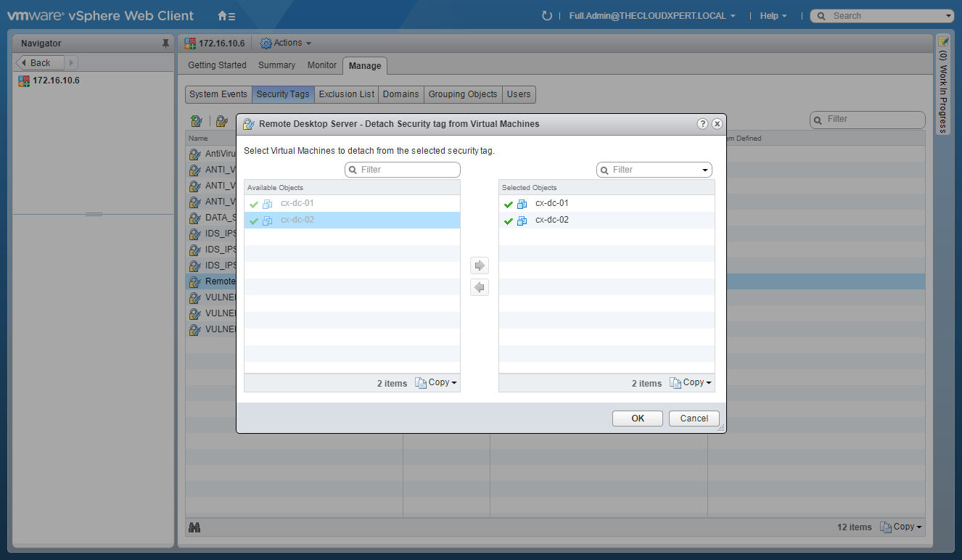Select cx-dc-02 in Selected Objects list

[x=551, y=220]
